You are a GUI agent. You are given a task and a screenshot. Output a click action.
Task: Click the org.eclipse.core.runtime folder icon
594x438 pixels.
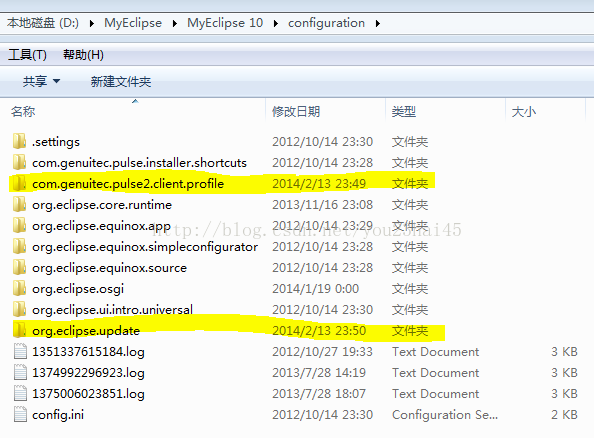click(19, 205)
